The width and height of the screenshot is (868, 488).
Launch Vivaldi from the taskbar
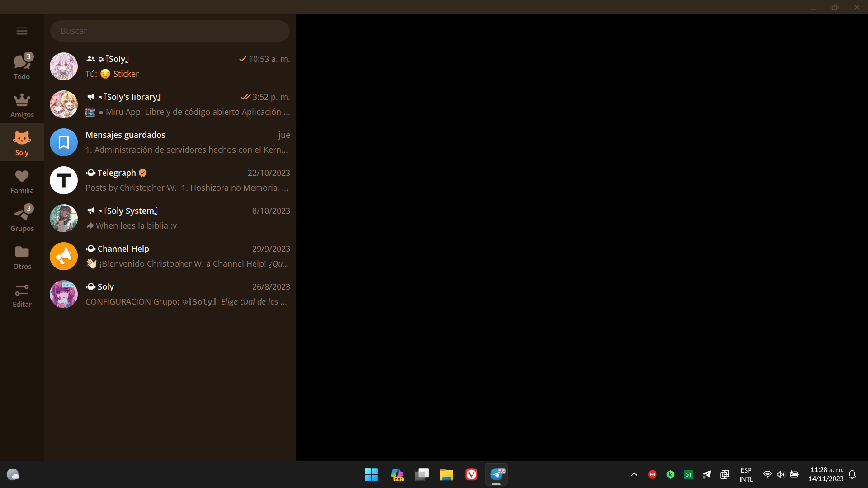(471, 474)
